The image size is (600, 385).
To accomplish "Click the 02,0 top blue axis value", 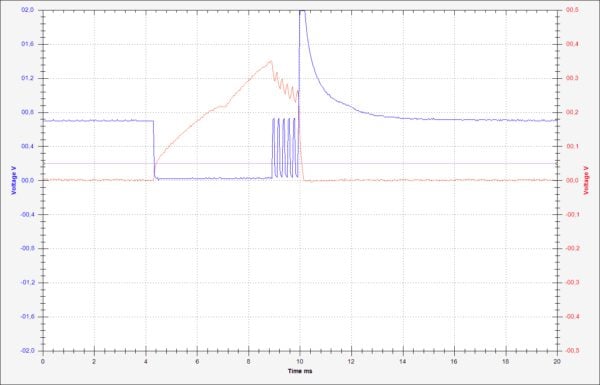I will point(28,10).
